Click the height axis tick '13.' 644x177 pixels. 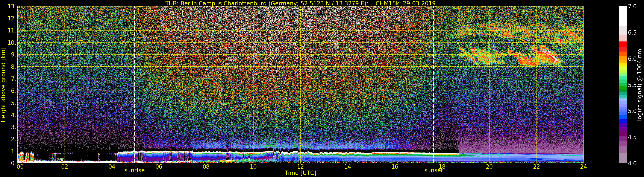[x=12, y=6]
